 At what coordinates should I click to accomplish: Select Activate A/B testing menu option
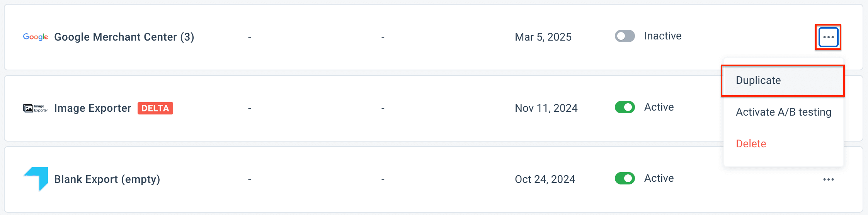pos(783,112)
